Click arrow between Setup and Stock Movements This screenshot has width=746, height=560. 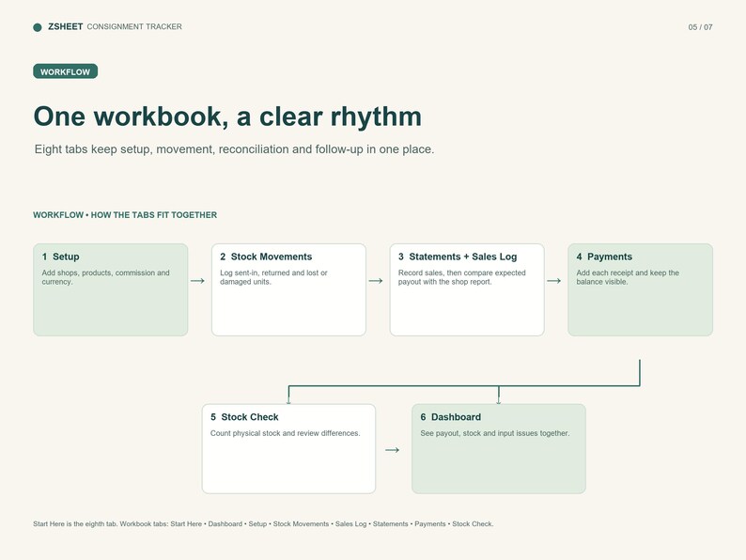(197, 281)
